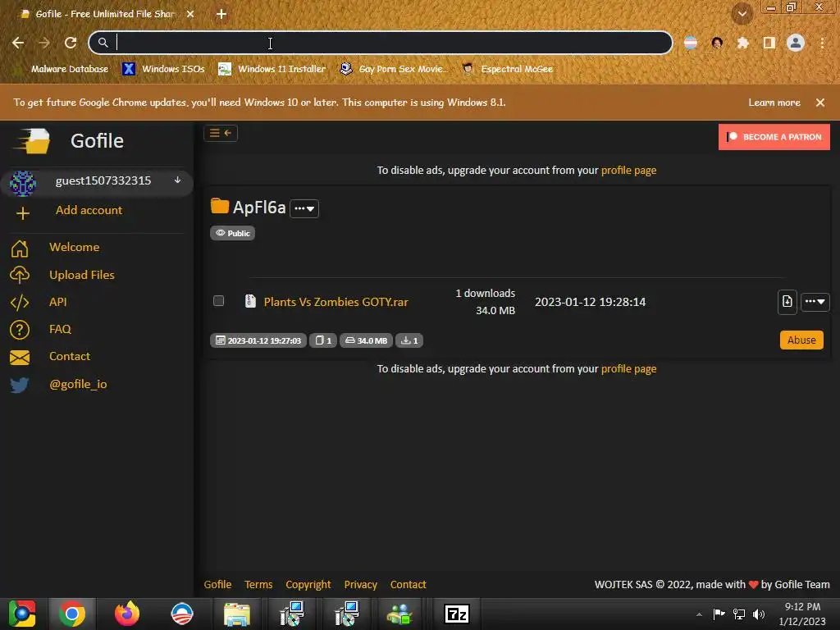Screen dimensions: 840x630
Task: Dismiss the Chrome update banner
Action: (820, 103)
